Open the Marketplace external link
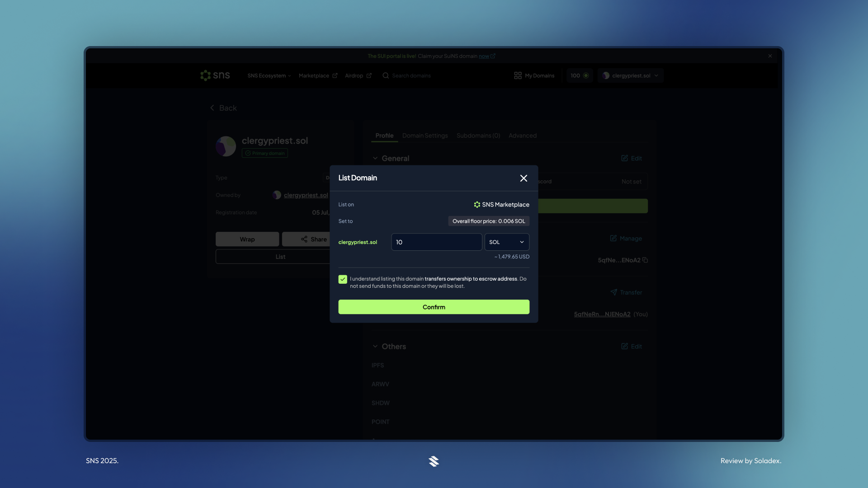The height and width of the screenshot is (488, 868). (318, 76)
